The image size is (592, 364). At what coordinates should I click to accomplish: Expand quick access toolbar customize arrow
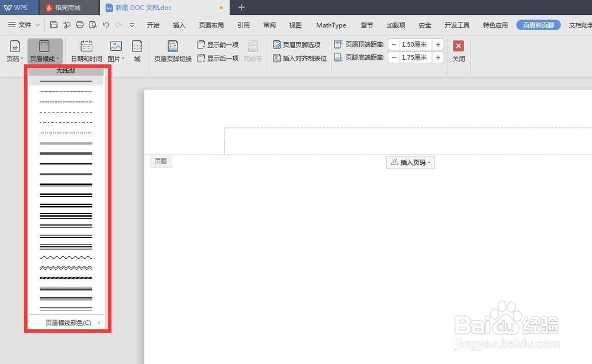tap(132, 25)
